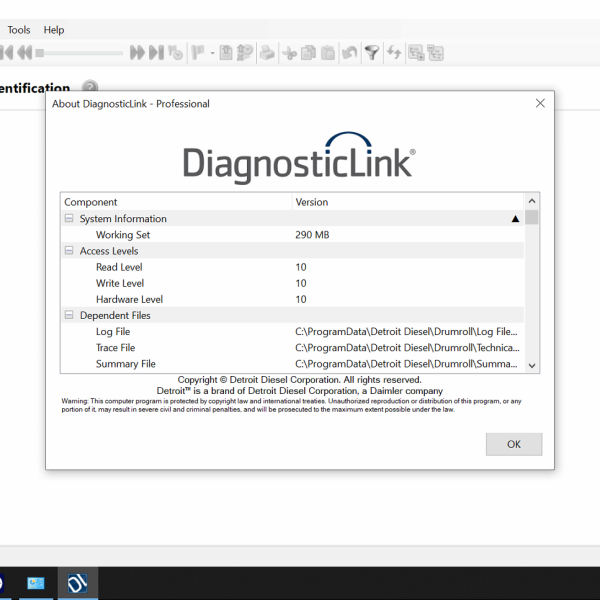The width and height of the screenshot is (600, 600).
Task: Click the Log File path value
Action: (406, 331)
